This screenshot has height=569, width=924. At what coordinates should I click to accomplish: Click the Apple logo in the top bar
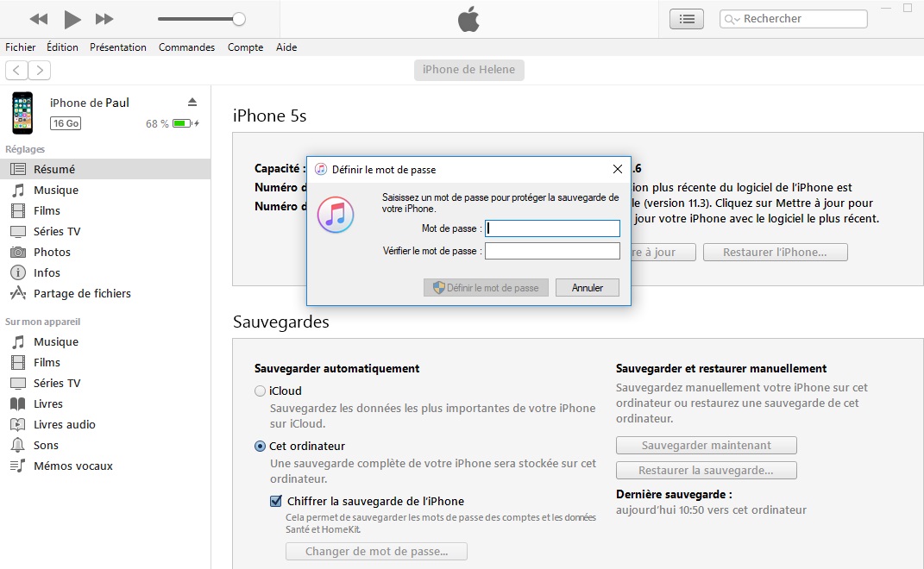[468, 20]
